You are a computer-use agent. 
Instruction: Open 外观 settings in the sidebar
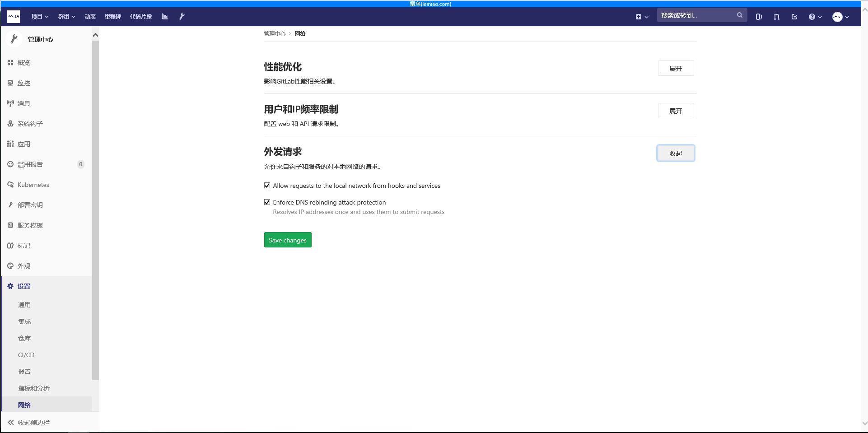tap(24, 266)
